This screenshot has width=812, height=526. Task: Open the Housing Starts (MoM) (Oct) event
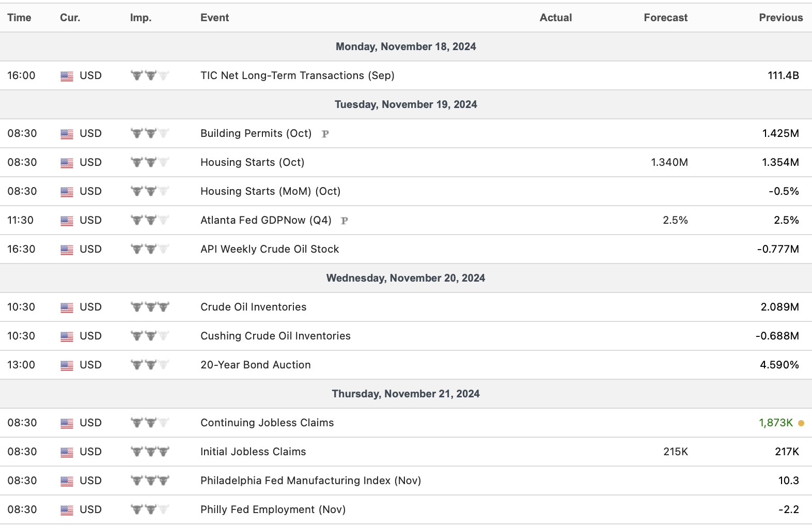coord(270,191)
